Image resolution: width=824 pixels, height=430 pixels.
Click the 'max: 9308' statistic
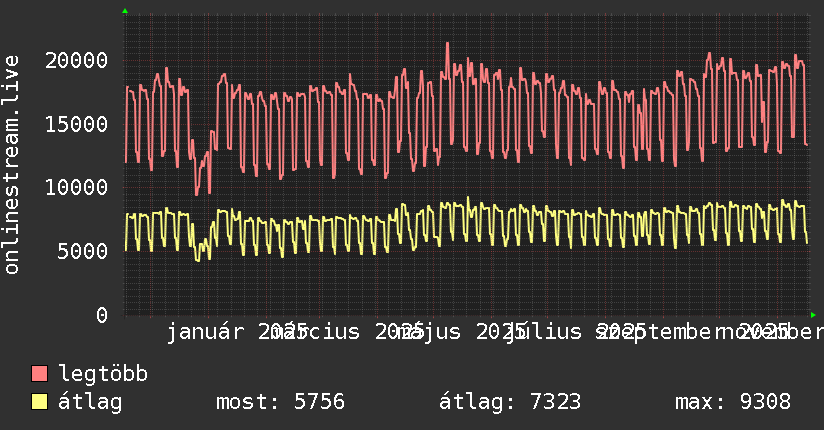point(733,402)
